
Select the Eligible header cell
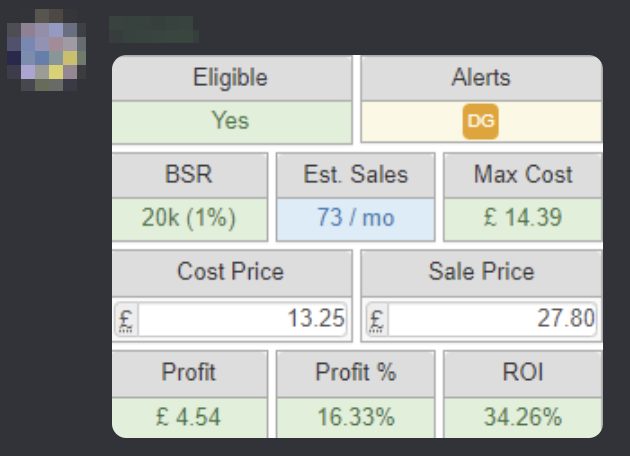[x=232, y=78]
